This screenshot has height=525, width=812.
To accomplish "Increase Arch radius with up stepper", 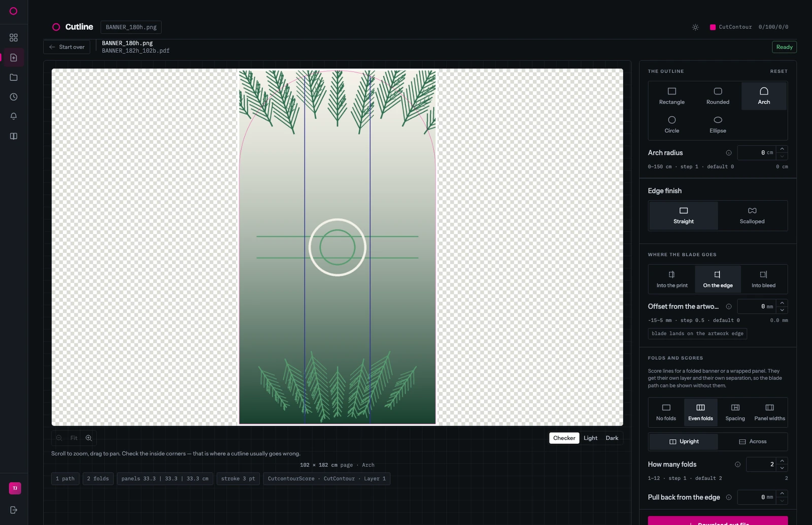I will (x=782, y=149).
